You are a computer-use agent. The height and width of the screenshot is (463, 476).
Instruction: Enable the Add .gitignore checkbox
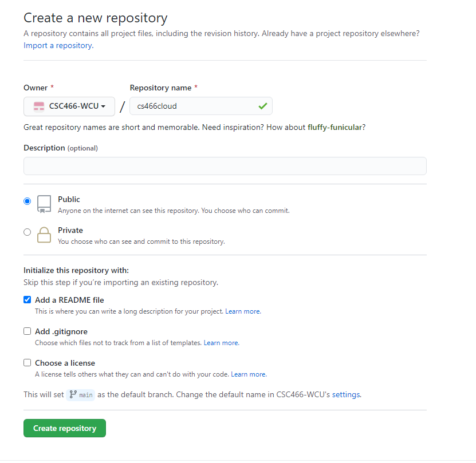click(x=27, y=331)
